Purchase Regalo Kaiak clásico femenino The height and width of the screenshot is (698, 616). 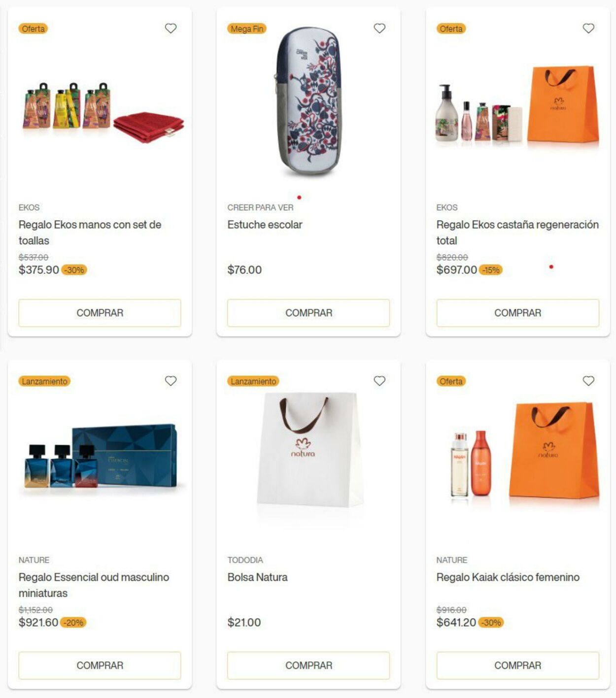coord(517,665)
